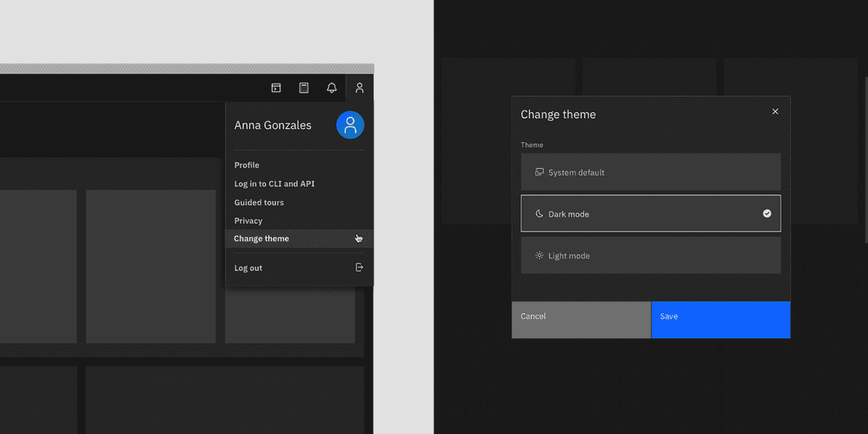
Task: Click the sun icon on Light mode option
Action: 538,255
